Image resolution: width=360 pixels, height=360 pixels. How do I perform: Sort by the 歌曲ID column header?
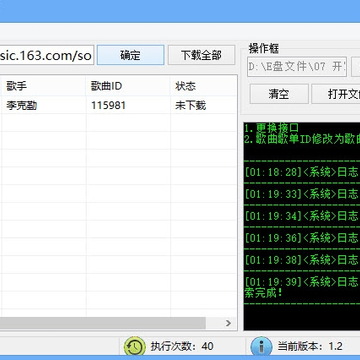(x=128, y=86)
